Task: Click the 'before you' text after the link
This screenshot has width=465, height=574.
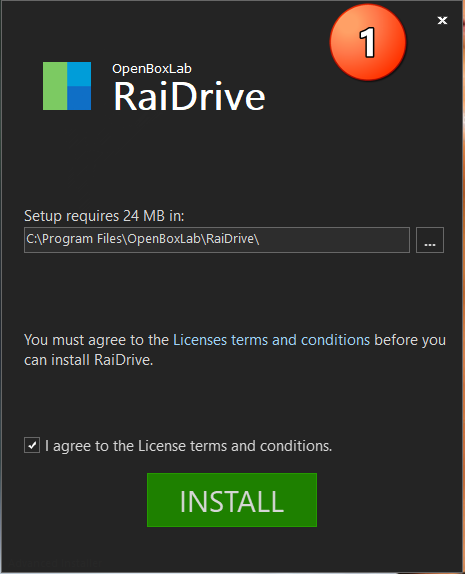Action: click(410, 340)
